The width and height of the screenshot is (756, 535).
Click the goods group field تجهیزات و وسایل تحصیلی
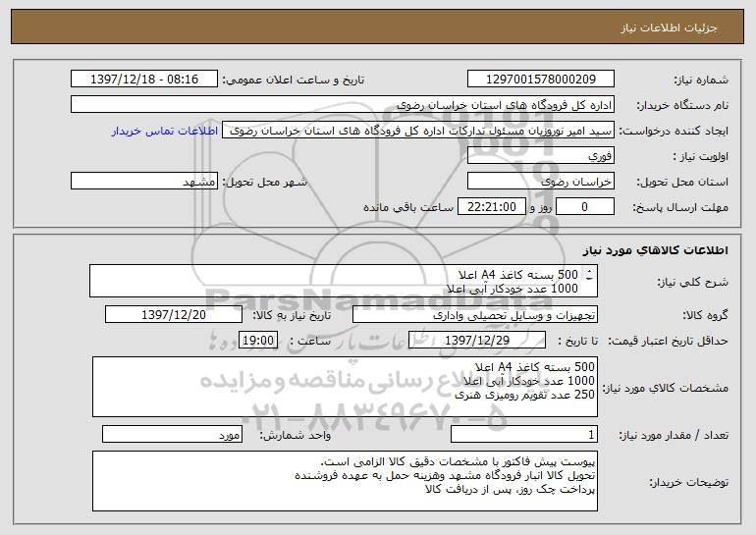[x=475, y=315]
